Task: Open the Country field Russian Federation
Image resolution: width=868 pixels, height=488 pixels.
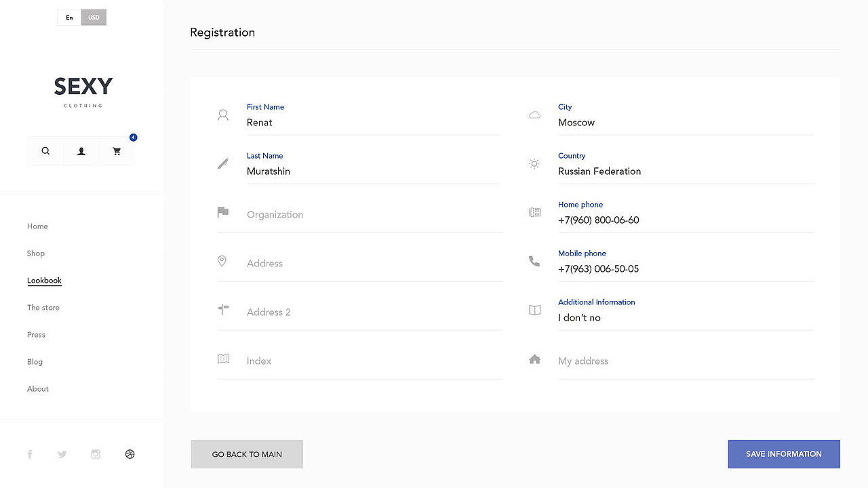Action: click(685, 171)
